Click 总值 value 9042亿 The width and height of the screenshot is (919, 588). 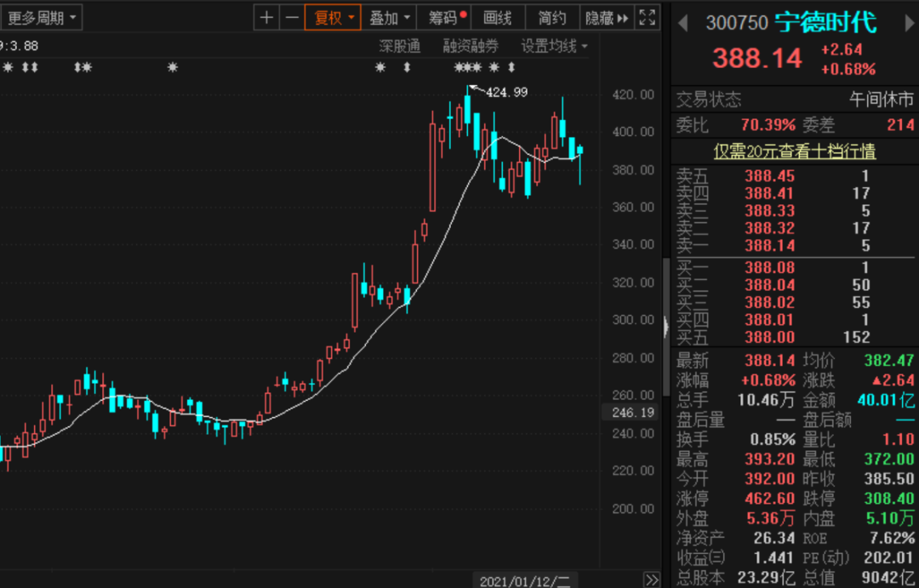click(x=888, y=578)
